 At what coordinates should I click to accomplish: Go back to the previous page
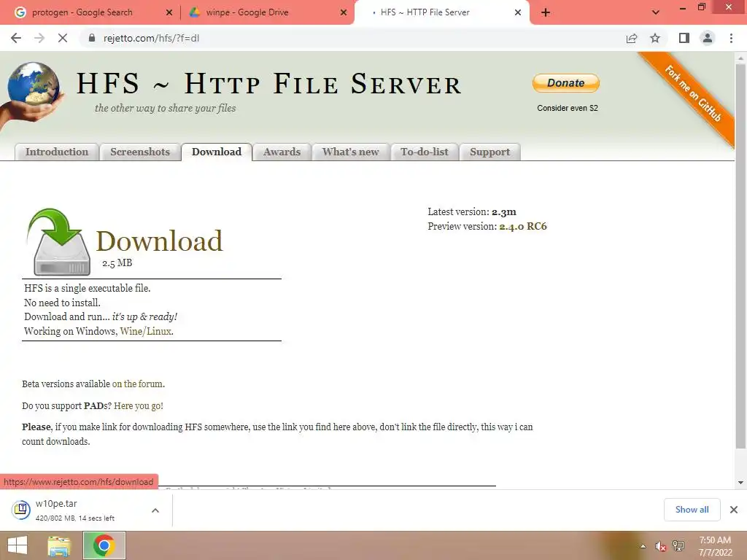tap(16, 38)
